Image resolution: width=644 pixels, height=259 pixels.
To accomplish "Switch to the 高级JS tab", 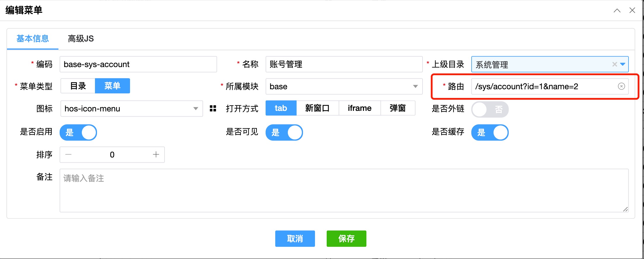I will [81, 38].
